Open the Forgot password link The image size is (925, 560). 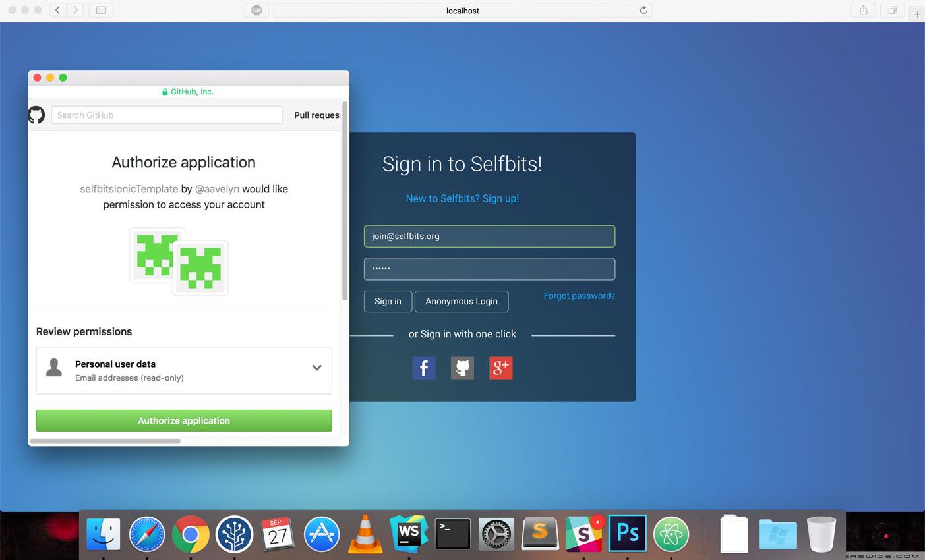[579, 296]
